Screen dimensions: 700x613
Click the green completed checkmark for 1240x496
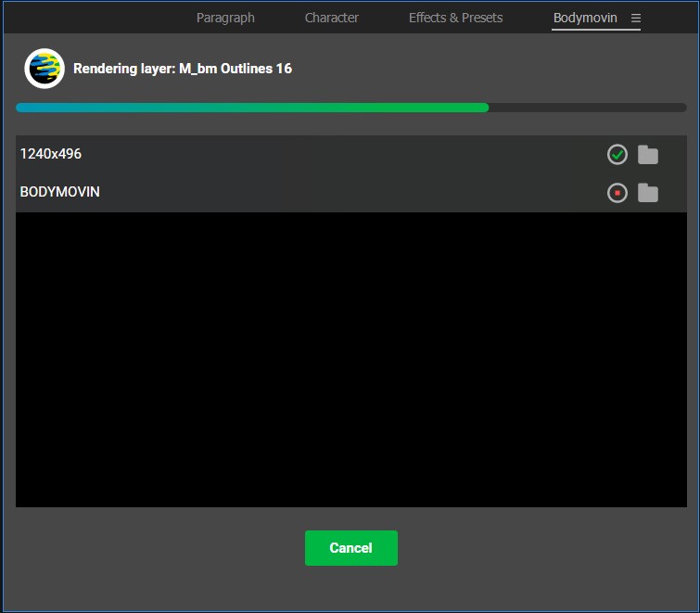[x=617, y=155]
